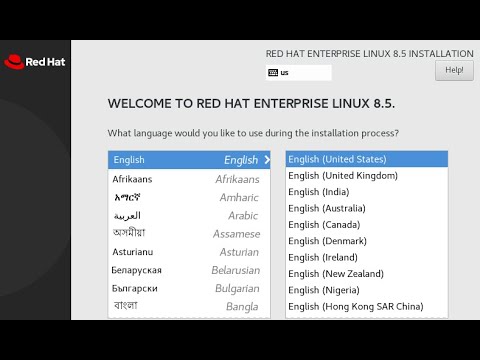Choose Asturianu in the language list
Viewport: 480px width, 360px height.
pos(189,252)
